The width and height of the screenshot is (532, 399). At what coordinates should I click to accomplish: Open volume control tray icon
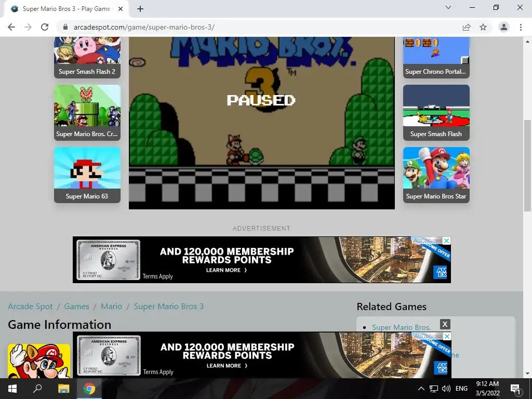(x=446, y=389)
